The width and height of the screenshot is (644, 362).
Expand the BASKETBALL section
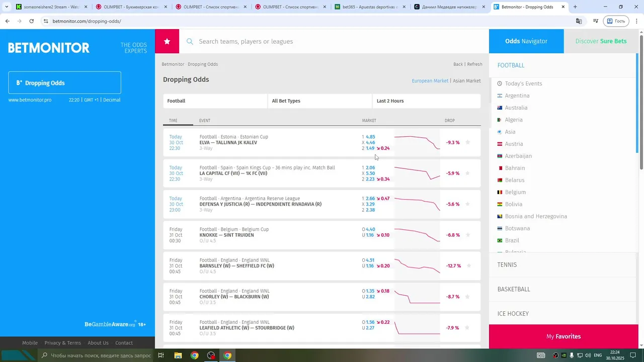[x=562, y=289]
